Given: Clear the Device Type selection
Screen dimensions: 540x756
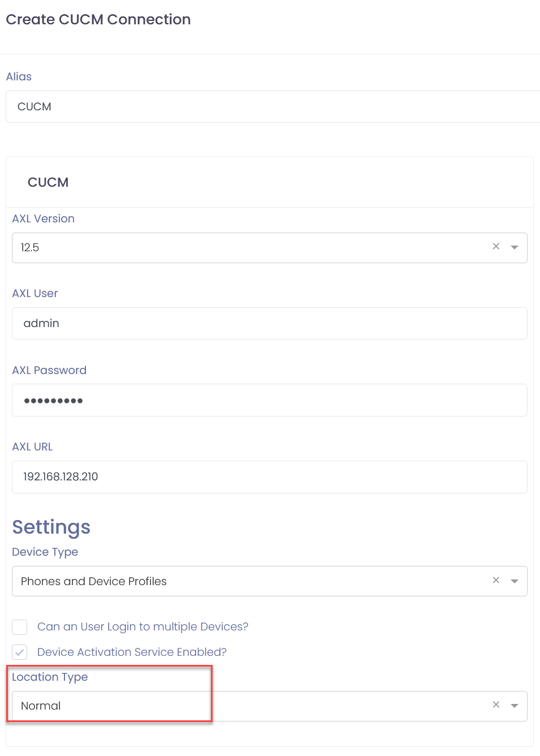Looking at the screenshot, I should tap(496, 581).
